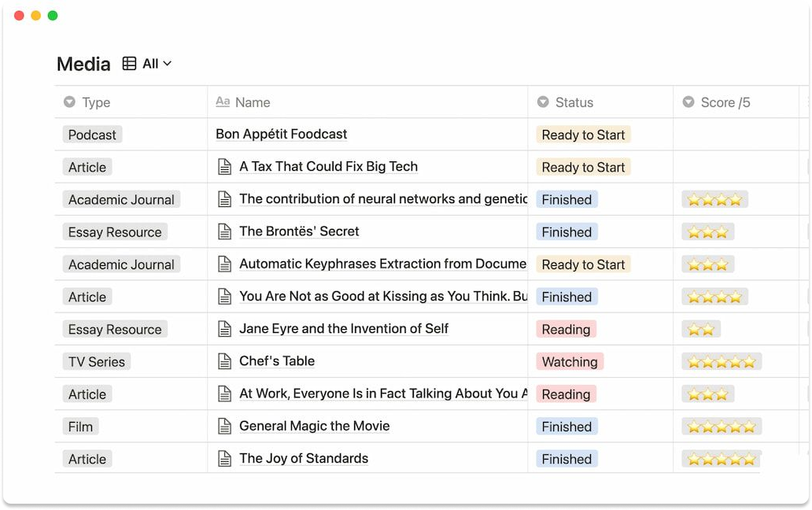Click page icon for General Magic the Movie
This screenshot has width=812, height=510.
pos(225,426)
